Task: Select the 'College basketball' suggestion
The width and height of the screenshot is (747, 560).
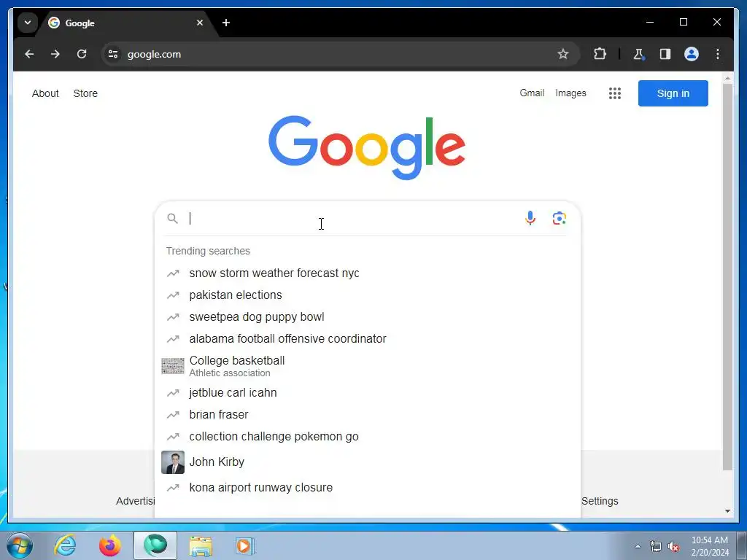Action: pyautogui.click(x=368, y=366)
